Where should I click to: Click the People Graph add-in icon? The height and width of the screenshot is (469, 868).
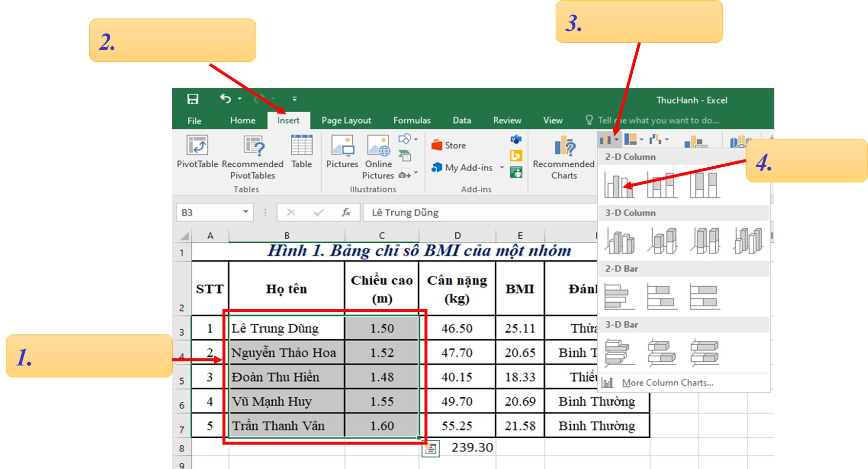coord(516,172)
